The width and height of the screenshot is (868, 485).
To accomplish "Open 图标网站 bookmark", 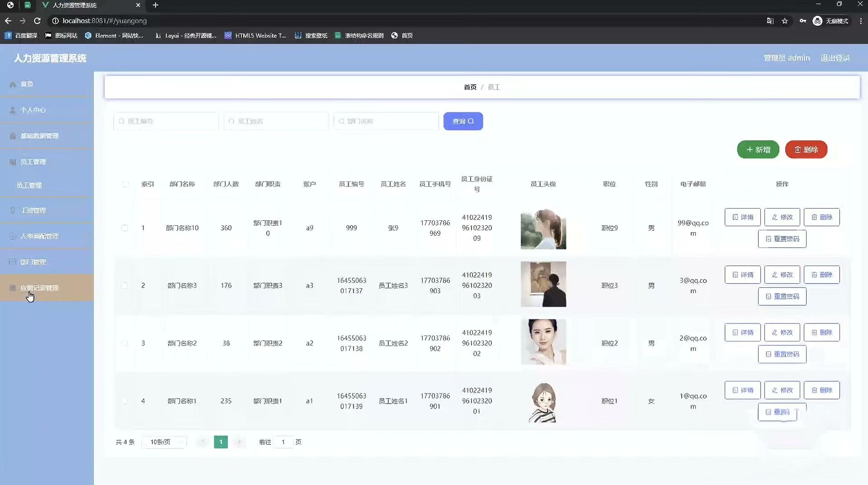I will (x=61, y=35).
